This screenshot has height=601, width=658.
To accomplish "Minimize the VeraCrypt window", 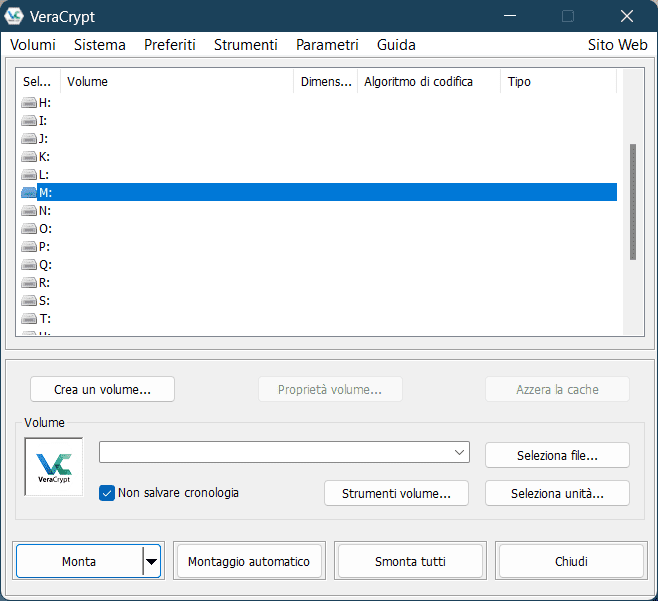I will tap(510, 16).
